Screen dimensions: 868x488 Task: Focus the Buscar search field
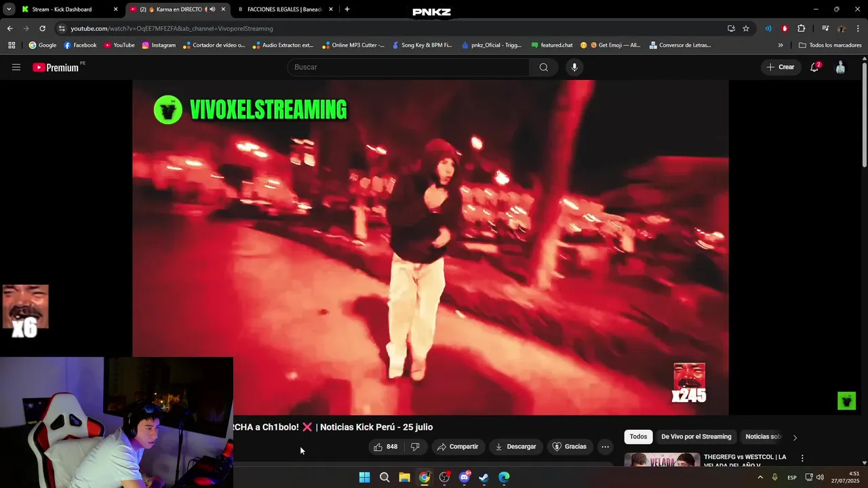(x=408, y=67)
